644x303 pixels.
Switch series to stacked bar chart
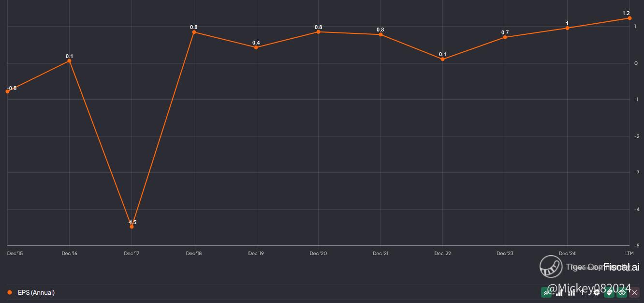pos(571,292)
